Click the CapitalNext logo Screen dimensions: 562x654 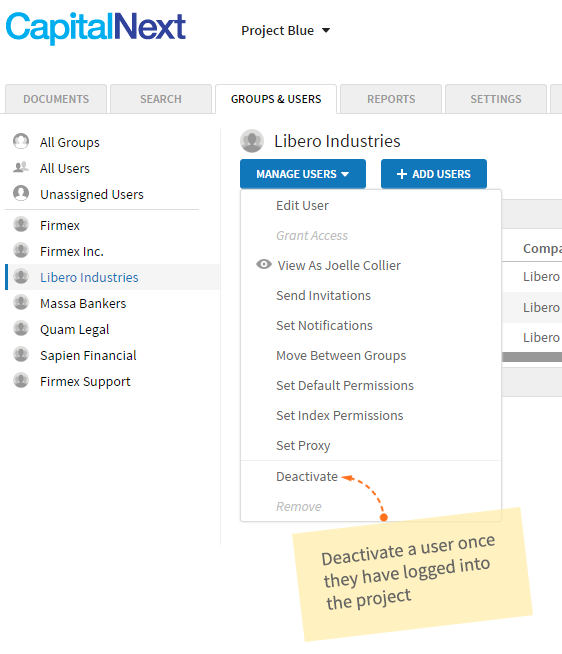coord(96,28)
